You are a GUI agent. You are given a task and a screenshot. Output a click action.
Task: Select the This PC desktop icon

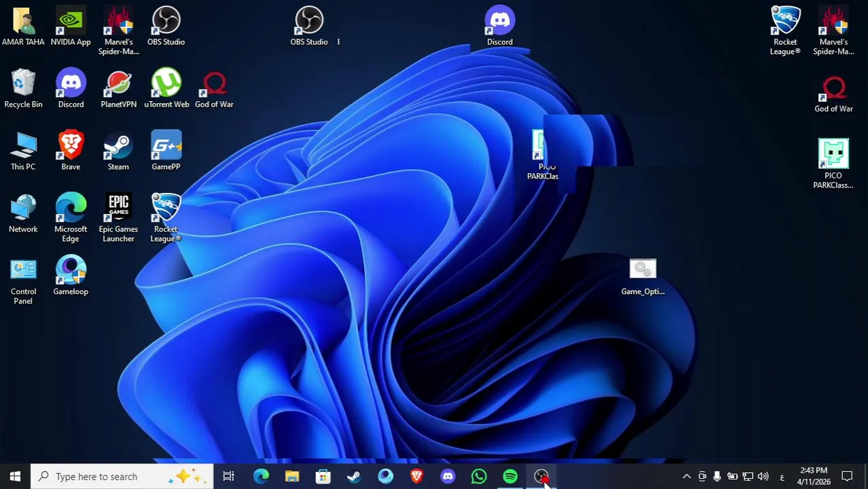pyautogui.click(x=23, y=152)
